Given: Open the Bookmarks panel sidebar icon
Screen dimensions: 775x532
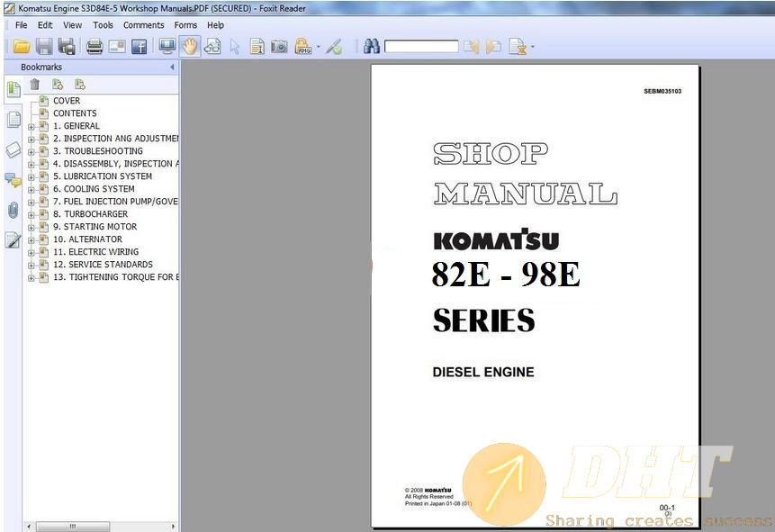Looking at the screenshot, I should tap(14, 89).
